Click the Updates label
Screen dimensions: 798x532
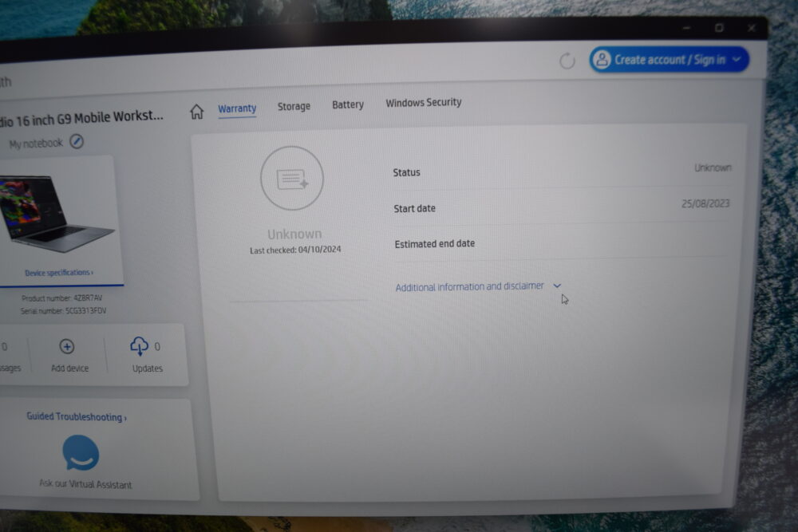coord(148,368)
